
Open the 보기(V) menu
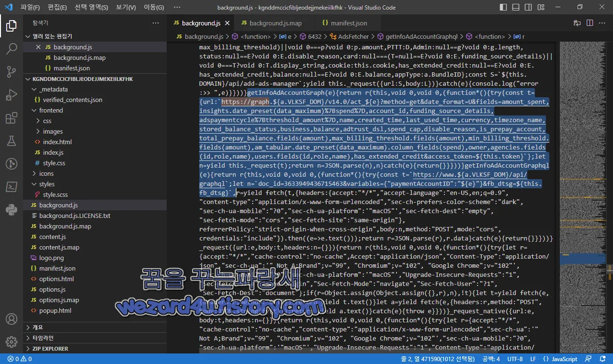pos(126,7)
